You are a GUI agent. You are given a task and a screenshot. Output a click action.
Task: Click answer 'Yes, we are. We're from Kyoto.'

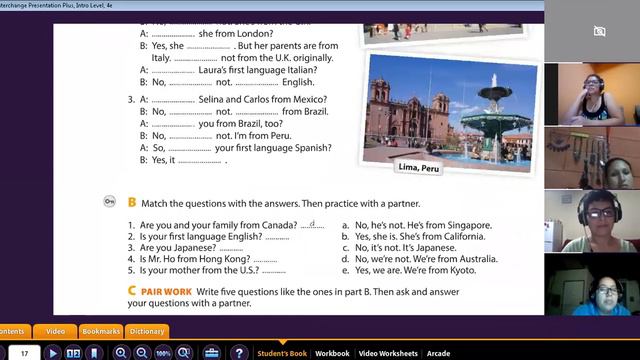(416, 270)
